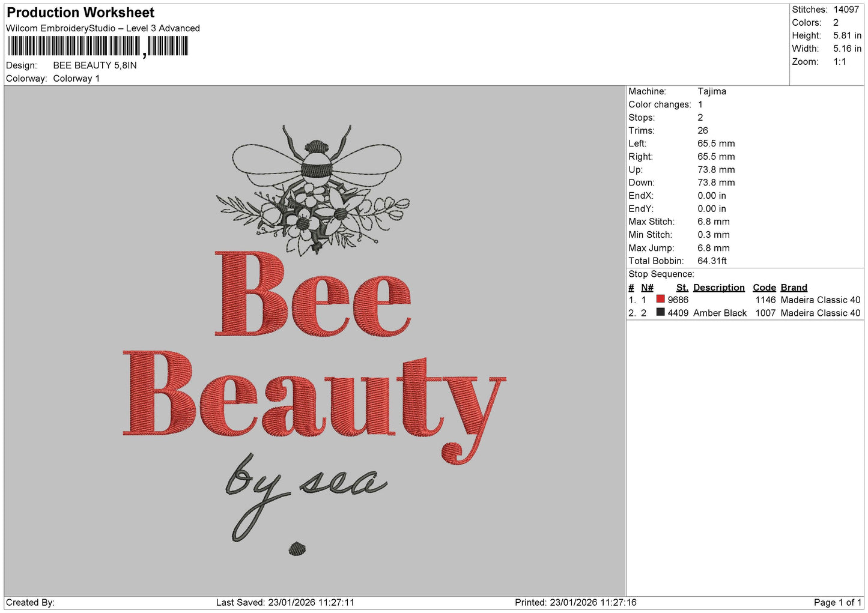Click the red embroidered word 'Beauty'
This screenshot has width=868, height=613.
point(314,407)
